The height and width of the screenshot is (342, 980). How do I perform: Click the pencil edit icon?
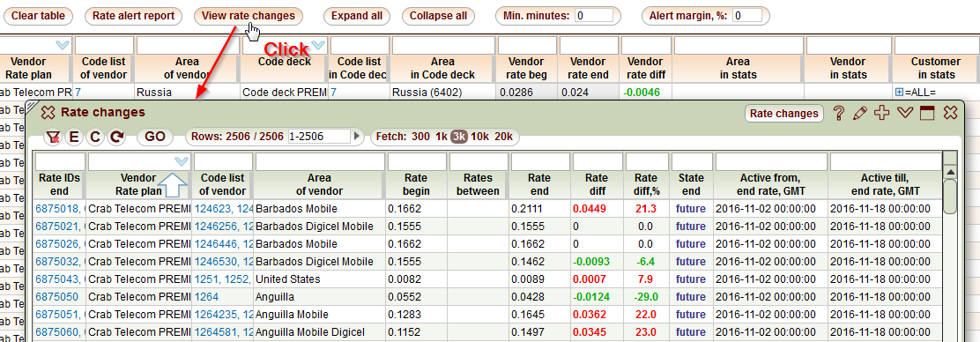point(860,113)
